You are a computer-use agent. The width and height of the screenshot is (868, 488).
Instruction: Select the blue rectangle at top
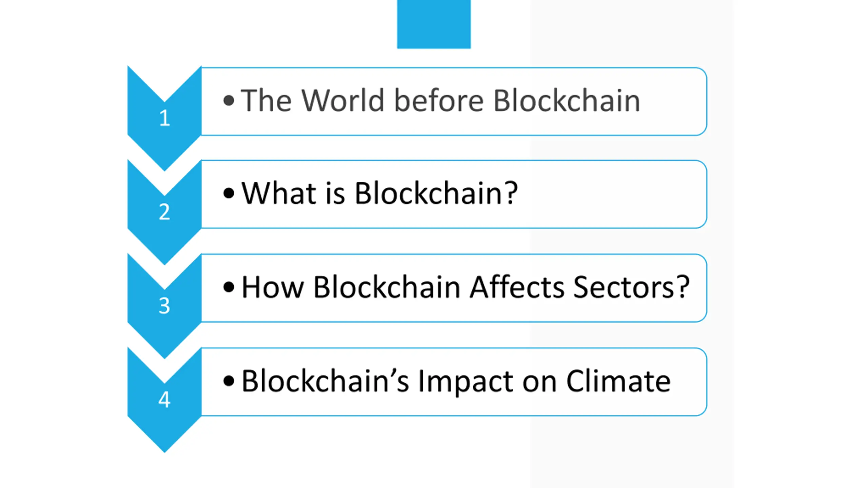434,24
